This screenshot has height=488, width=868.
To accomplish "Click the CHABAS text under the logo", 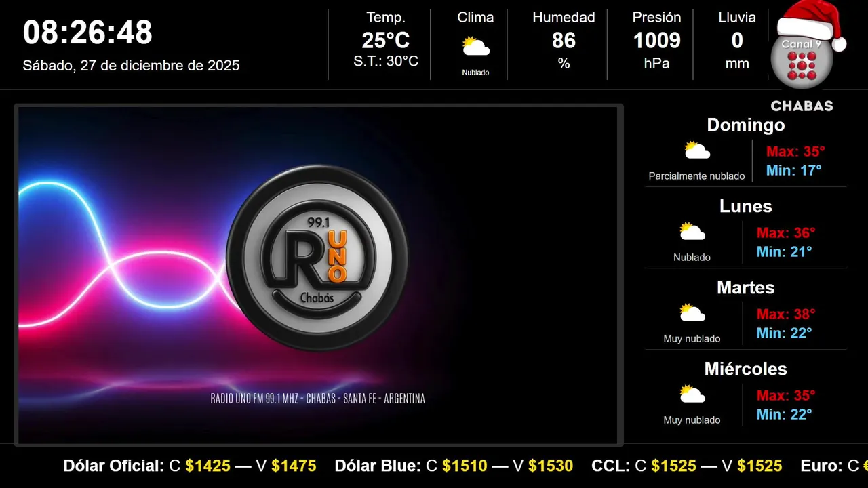I will pos(802,106).
